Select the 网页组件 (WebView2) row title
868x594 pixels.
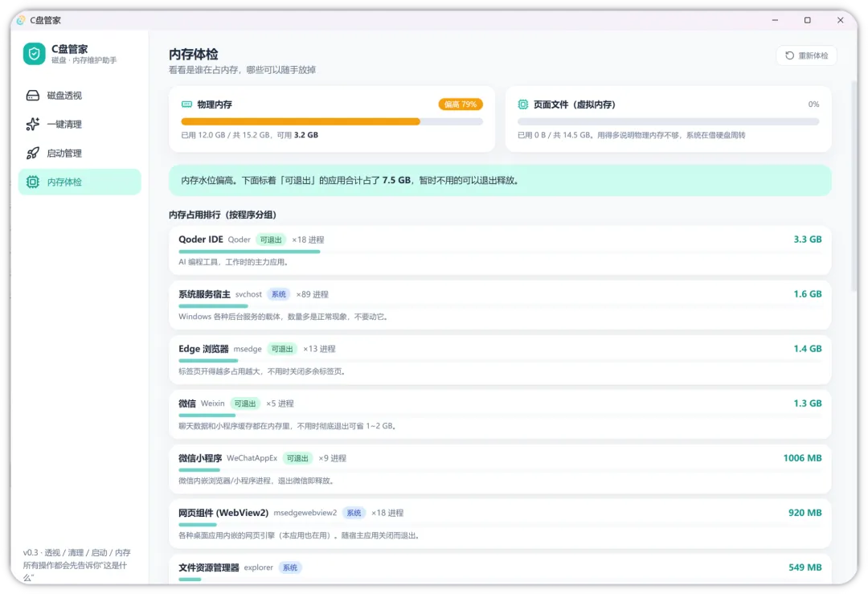[x=223, y=513]
